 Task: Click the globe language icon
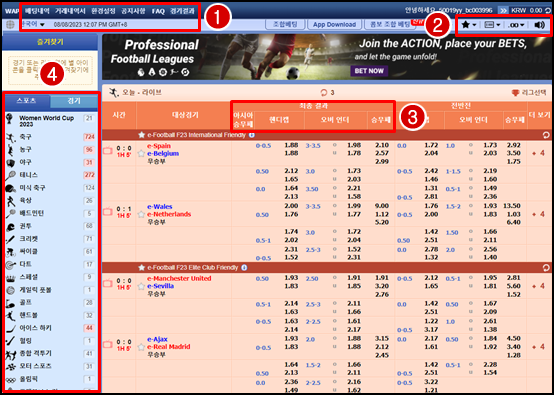[x=11, y=24]
